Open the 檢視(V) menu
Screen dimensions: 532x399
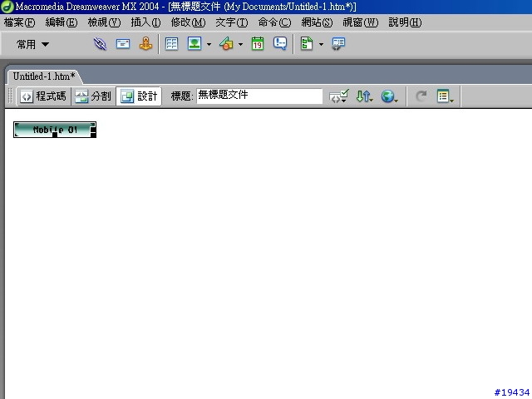[x=104, y=22]
